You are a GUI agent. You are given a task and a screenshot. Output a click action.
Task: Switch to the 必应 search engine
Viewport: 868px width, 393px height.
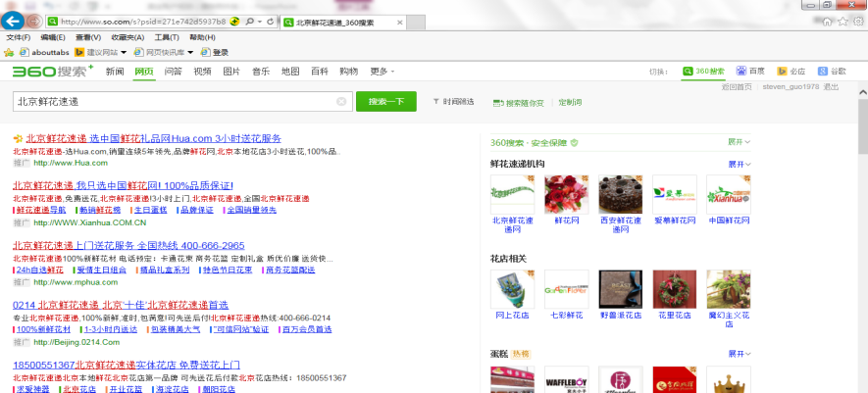click(791, 71)
